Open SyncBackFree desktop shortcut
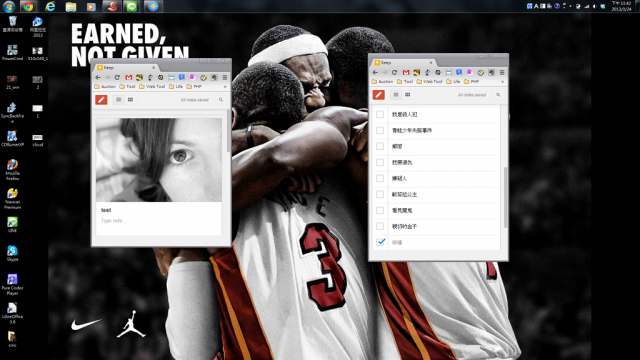The width and height of the screenshot is (640, 360). 12,112
